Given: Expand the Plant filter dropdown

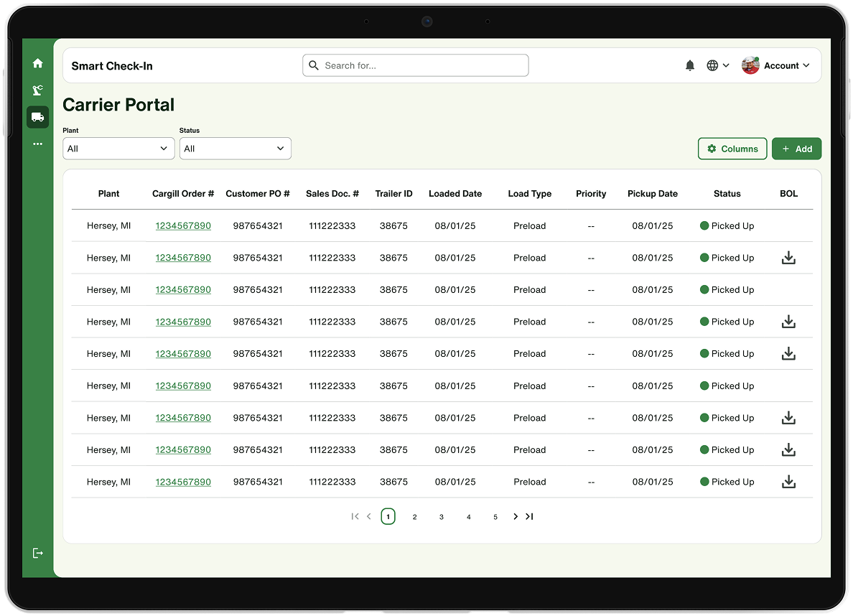Looking at the screenshot, I should tap(118, 149).
